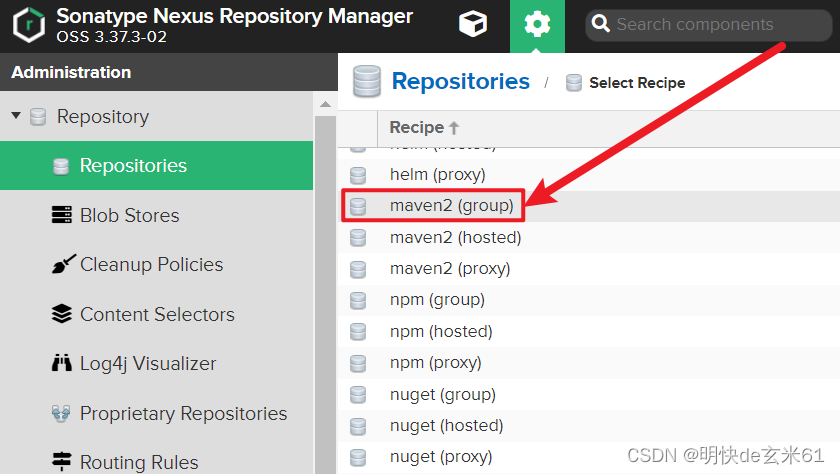Click the Blob Stores server icon
This screenshot has height=474, width=840.
click(x=62, y=215)
